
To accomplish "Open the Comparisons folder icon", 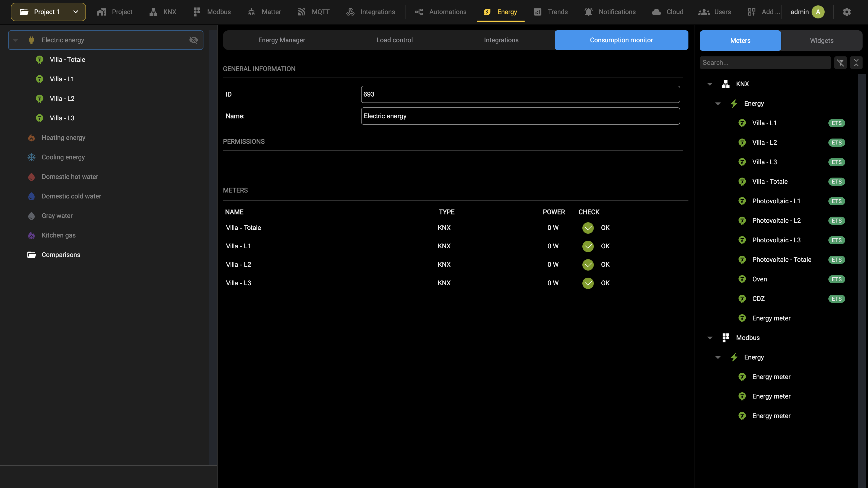I will pyautogui.click(x=31, y=255).
